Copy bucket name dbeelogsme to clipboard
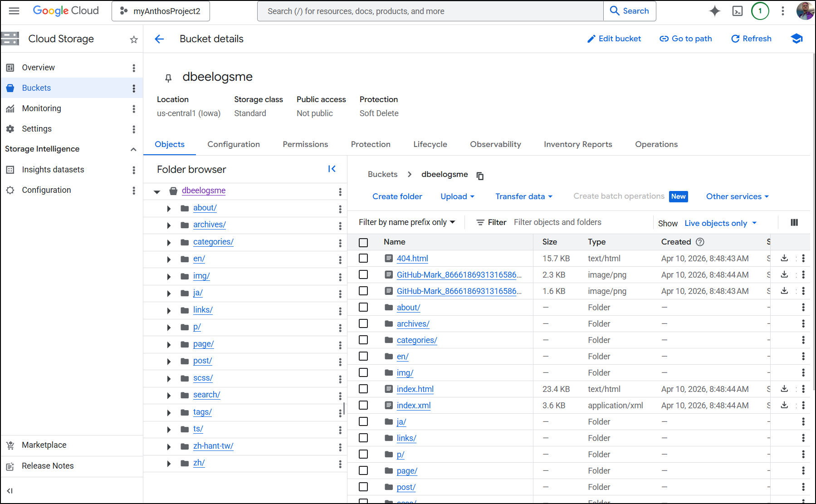 [480, 176]
